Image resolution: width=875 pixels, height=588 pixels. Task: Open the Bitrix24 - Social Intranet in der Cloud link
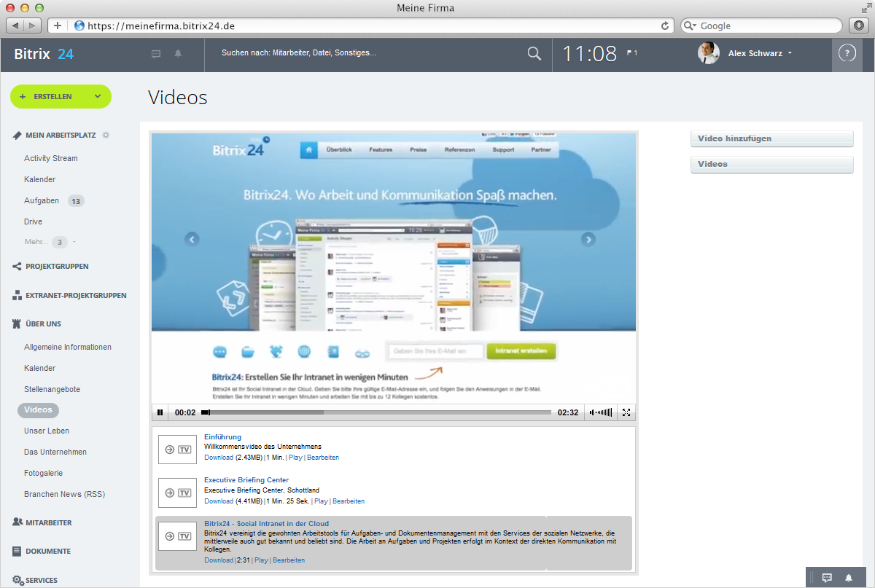tap(266, 524)
